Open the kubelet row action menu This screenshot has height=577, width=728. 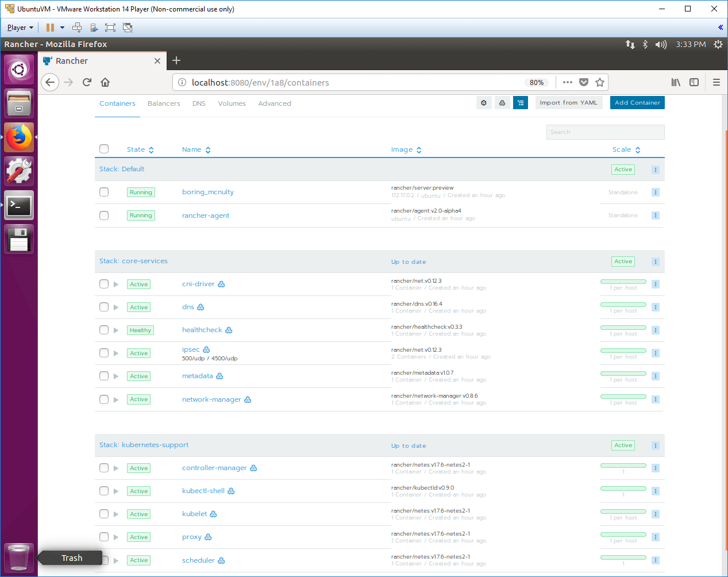click(x=655, y=514)
